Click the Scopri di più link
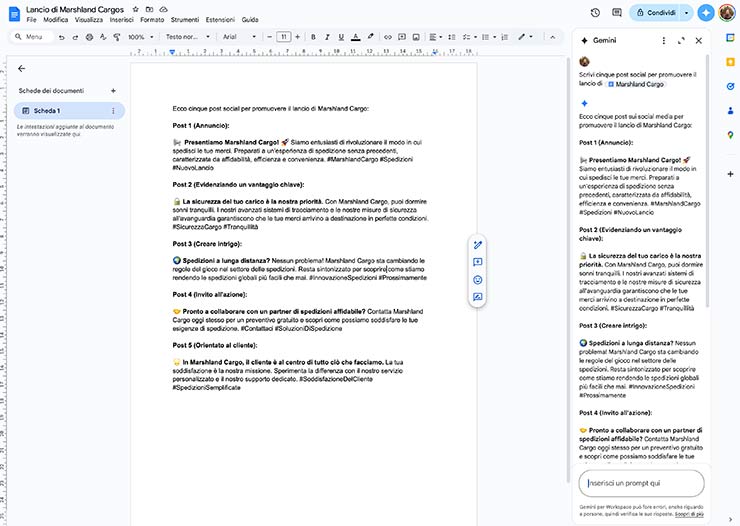The image size is (740, 526). pos(689,514)
